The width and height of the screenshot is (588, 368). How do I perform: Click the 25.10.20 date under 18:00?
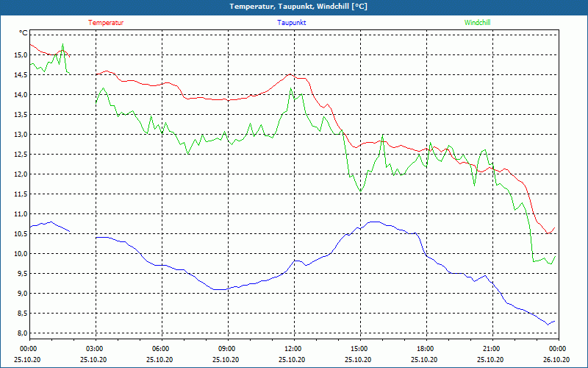click(424, 359)
